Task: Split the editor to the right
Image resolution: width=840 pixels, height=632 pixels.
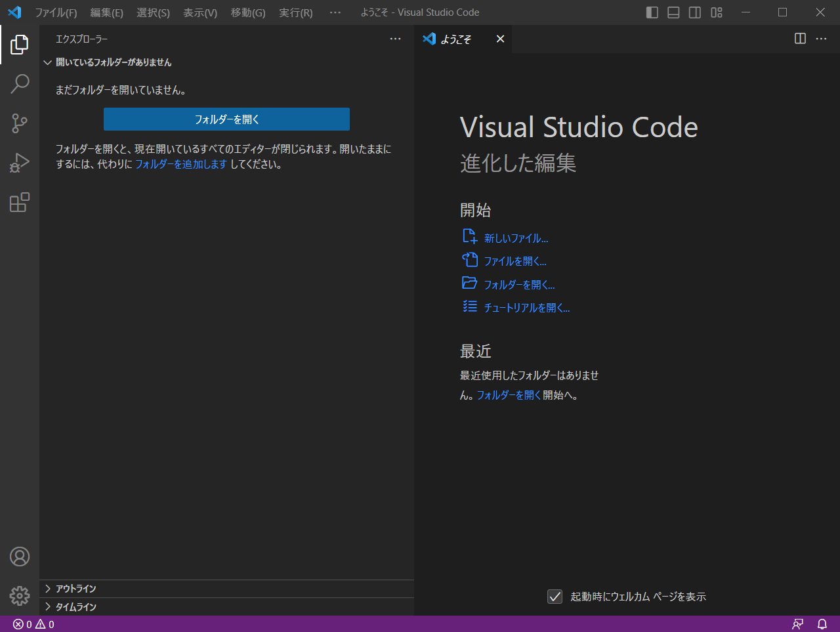Action: point(800,39)
